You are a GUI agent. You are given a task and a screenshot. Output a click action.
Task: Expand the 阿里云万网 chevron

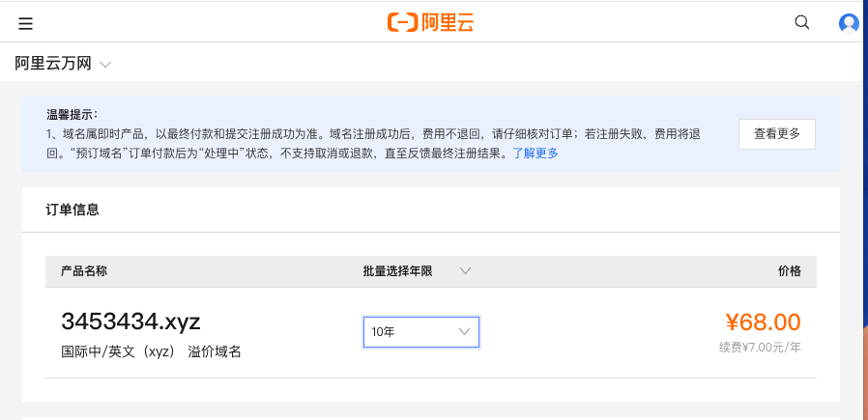pos(104,65)
